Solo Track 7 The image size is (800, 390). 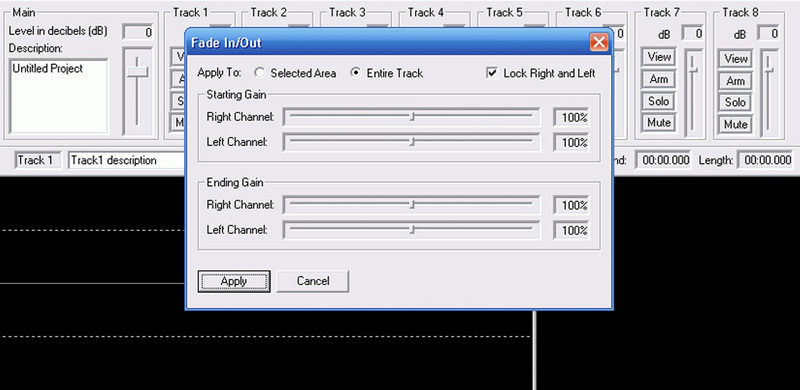click(659, 101)
